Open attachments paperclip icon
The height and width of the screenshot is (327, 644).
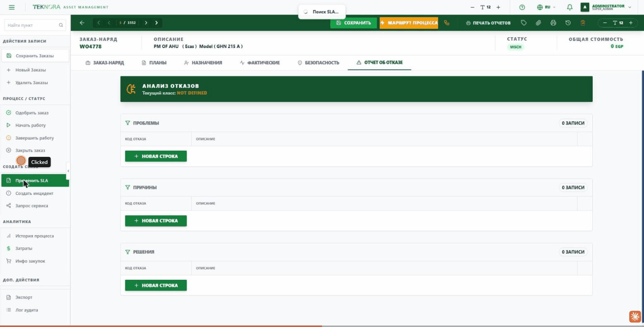click(x=538, y=23)
